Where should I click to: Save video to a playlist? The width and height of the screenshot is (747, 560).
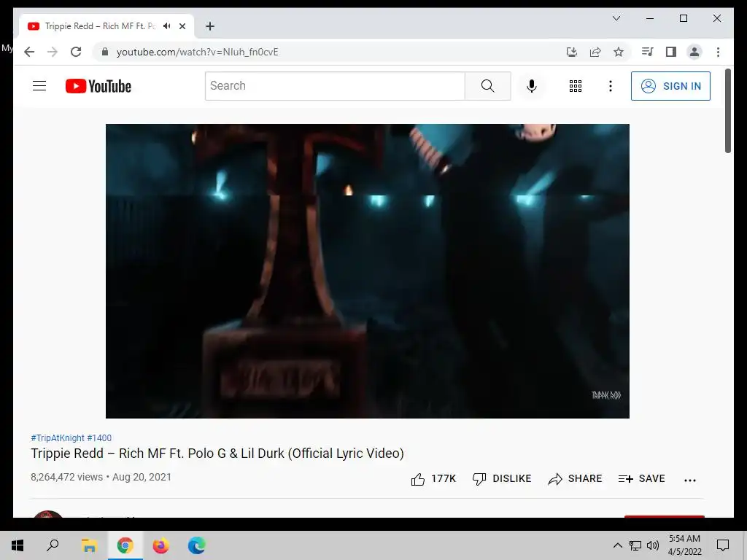(641, 478)
